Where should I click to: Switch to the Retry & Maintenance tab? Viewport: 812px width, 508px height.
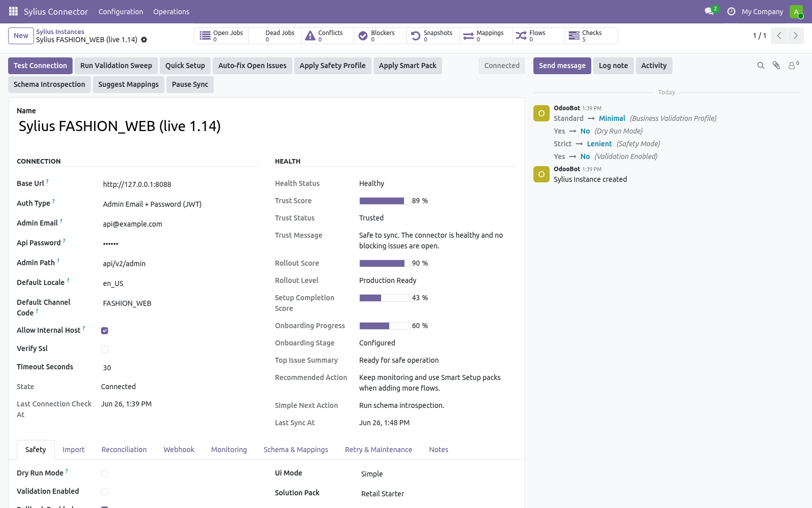(x=379, y=450)
